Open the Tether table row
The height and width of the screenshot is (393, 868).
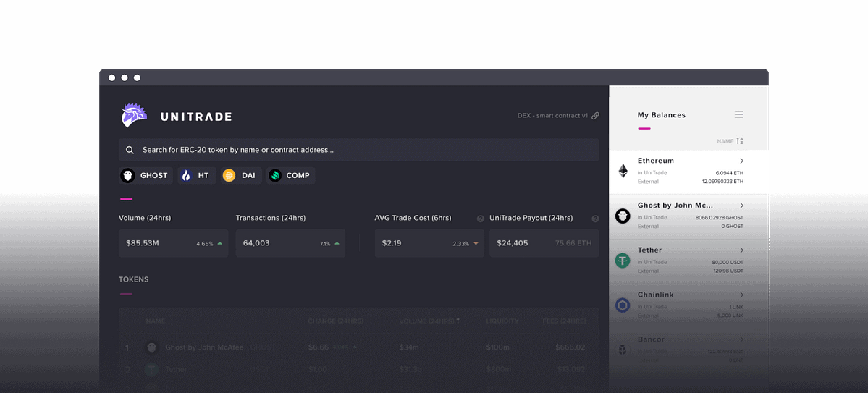point(359,369)
